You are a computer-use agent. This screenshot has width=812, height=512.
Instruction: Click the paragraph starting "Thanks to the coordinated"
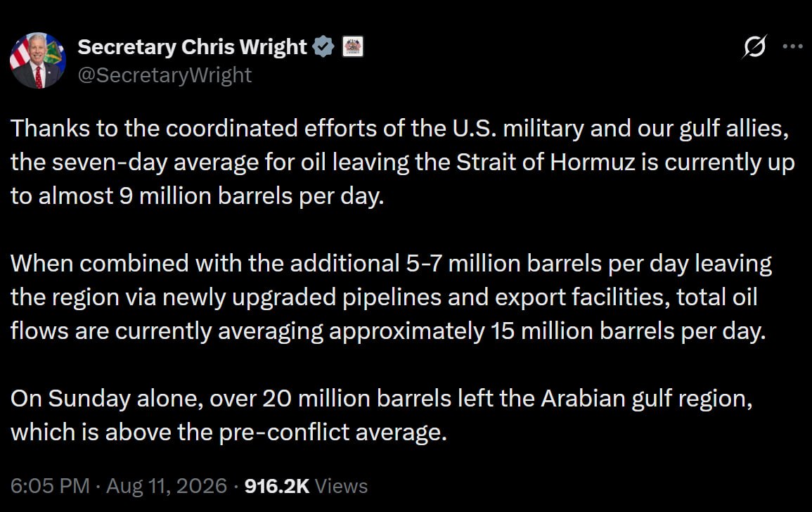402,162
